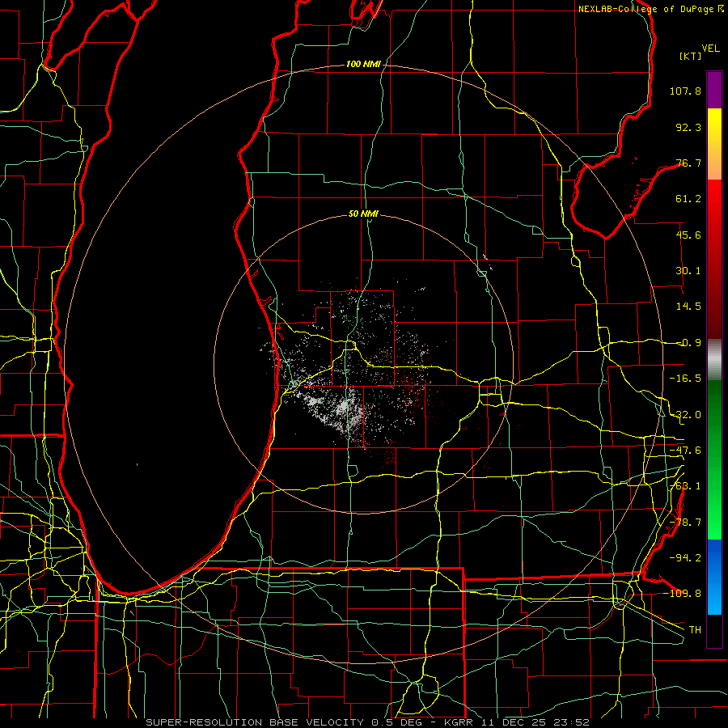Select the -63.1 scale value
The image size is (728, 728).
pos(685,486)
